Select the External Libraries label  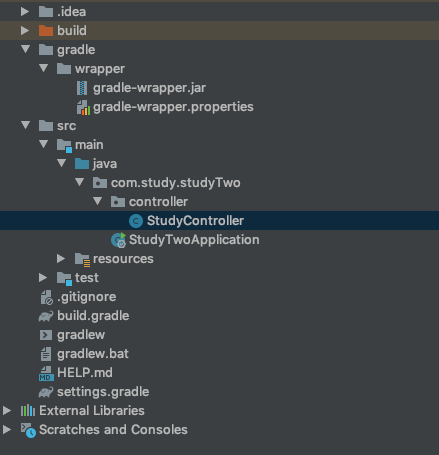pyautogui.click(x=92, y=411)
